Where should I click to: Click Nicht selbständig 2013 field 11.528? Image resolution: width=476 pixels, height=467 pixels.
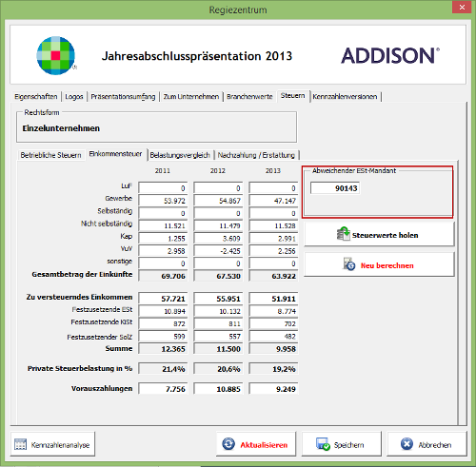pos(273,225)
